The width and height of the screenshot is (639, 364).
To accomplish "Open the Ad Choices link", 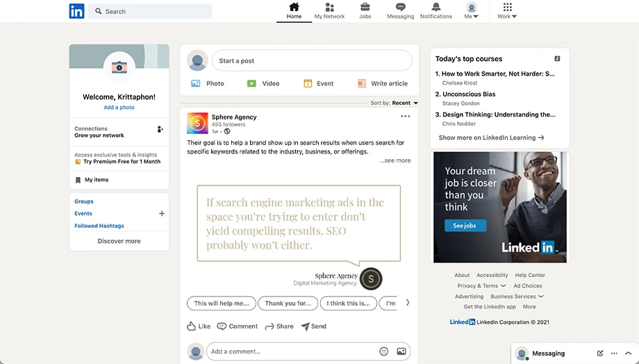I will 528,286.
